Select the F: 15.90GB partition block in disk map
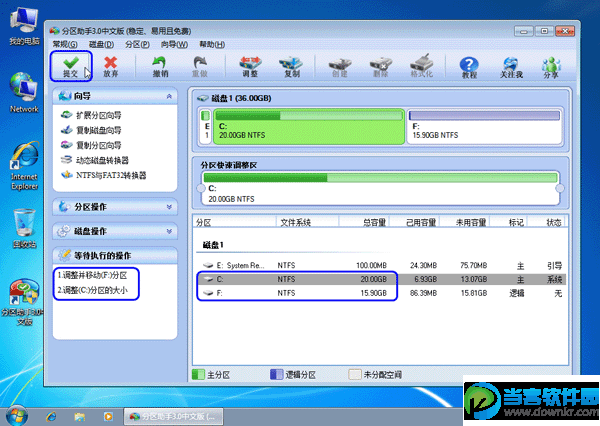The image size is (600, 426). (484, 127)
